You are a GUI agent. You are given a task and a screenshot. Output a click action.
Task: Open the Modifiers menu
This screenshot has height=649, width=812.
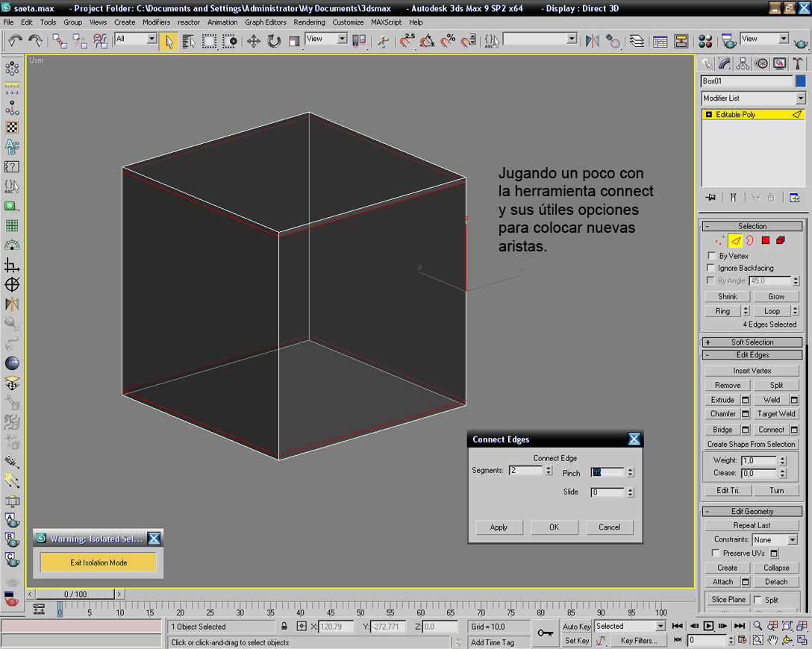coord(157,22)
